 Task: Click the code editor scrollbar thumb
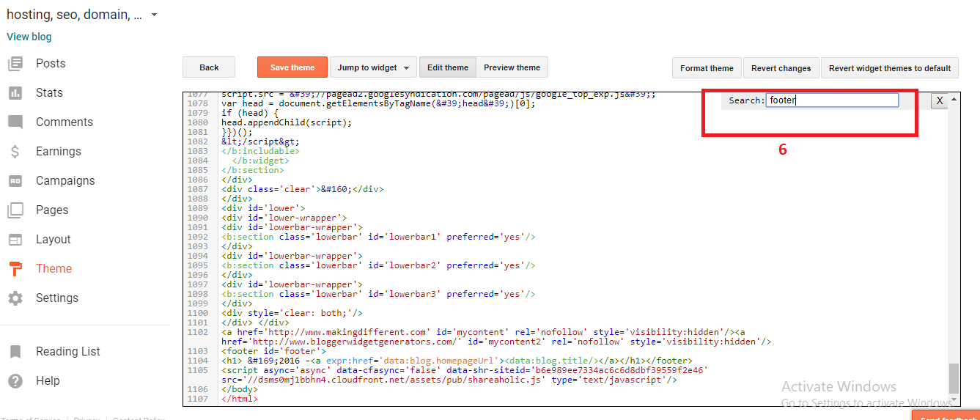pos(954,378)
